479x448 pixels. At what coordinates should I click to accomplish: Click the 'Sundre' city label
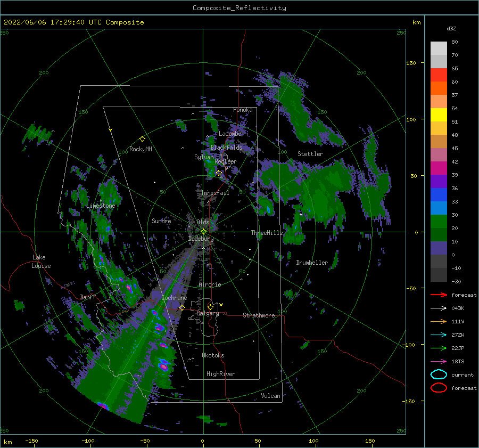(162, 221)
